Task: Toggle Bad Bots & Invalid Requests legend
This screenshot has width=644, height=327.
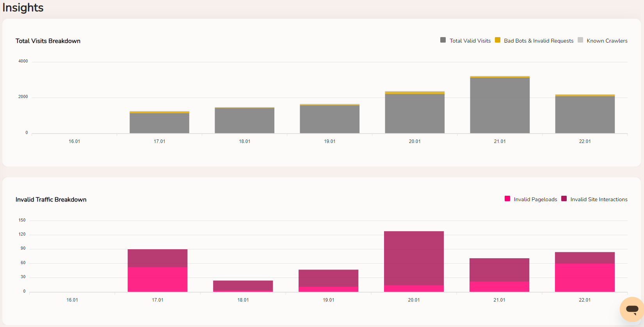Action: pyautogui.click(x=534, y=41)
